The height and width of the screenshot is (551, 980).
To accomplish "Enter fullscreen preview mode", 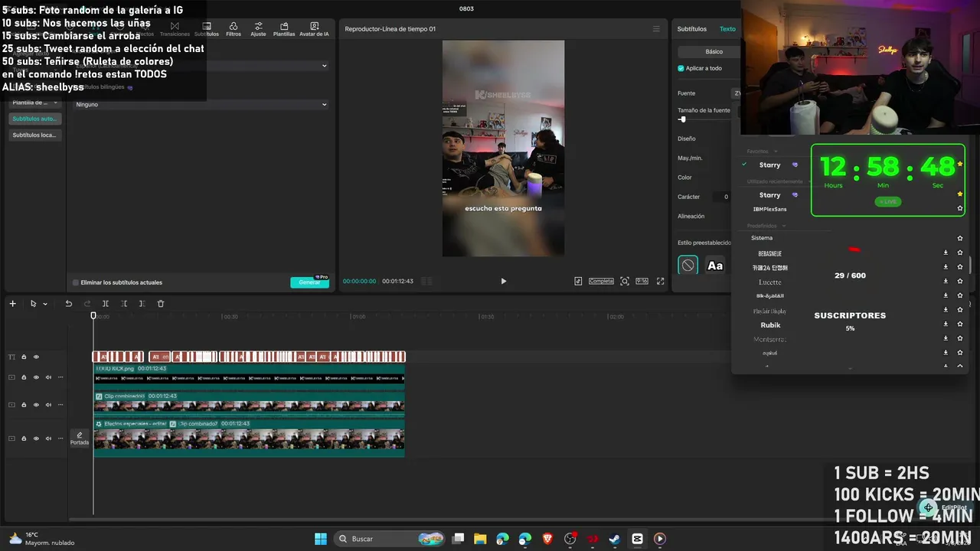I will tap(660, 281).
